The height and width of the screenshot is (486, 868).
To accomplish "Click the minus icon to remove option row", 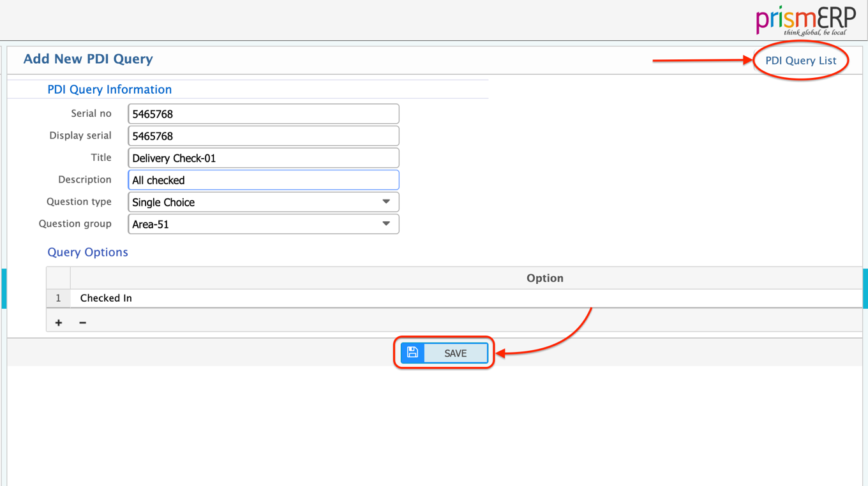I will click(x=82, y=323).
